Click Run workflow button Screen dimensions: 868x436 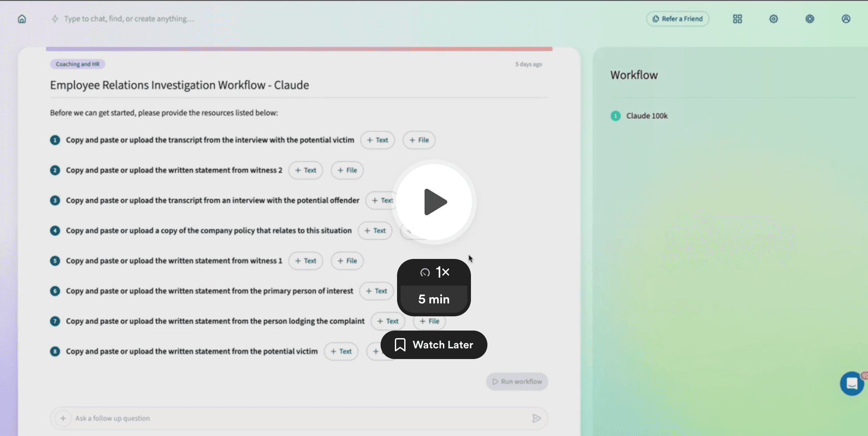tap(517, 381)
